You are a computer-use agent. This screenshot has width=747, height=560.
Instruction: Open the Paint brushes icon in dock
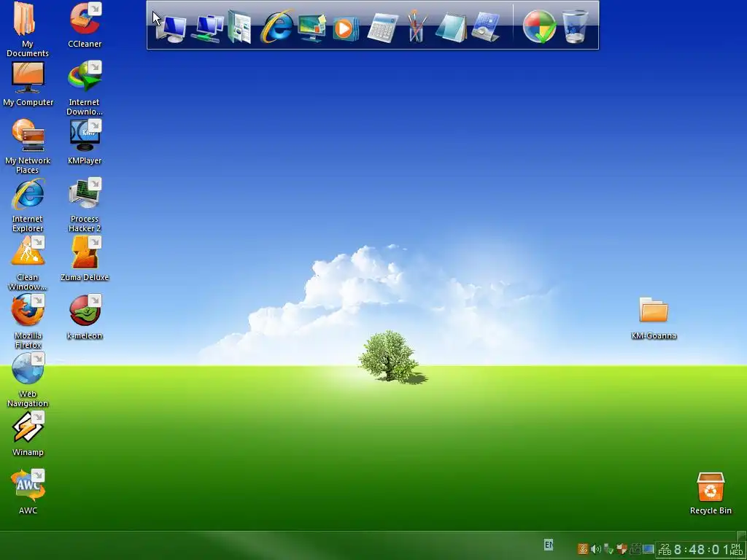tap(417, 27)
